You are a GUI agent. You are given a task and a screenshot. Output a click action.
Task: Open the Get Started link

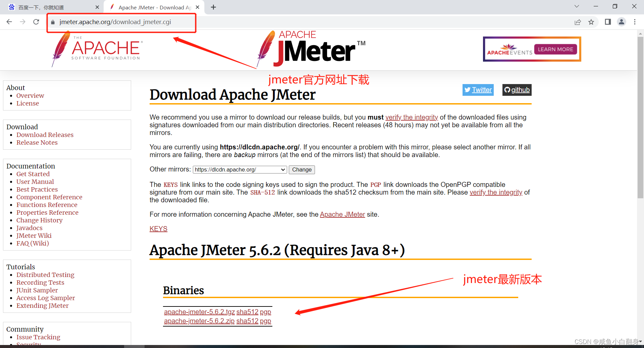coord(33,174)
